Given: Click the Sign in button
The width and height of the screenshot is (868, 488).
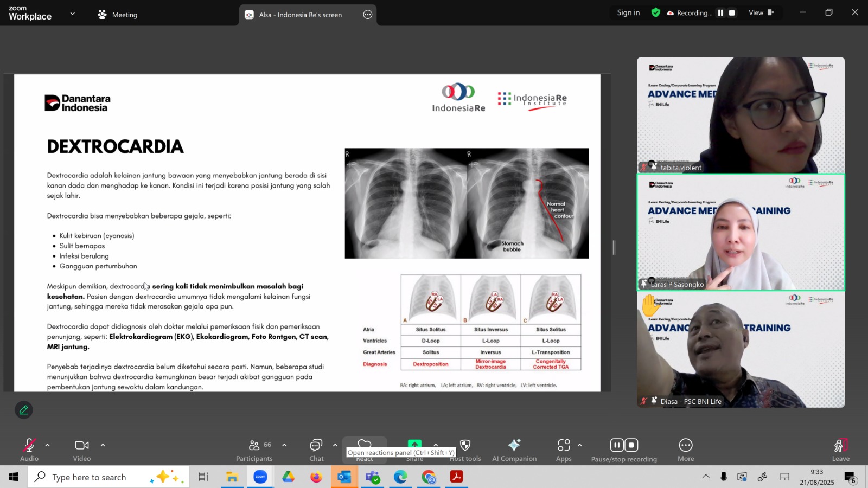Looking at the screenshot, I should coord(628,13).
